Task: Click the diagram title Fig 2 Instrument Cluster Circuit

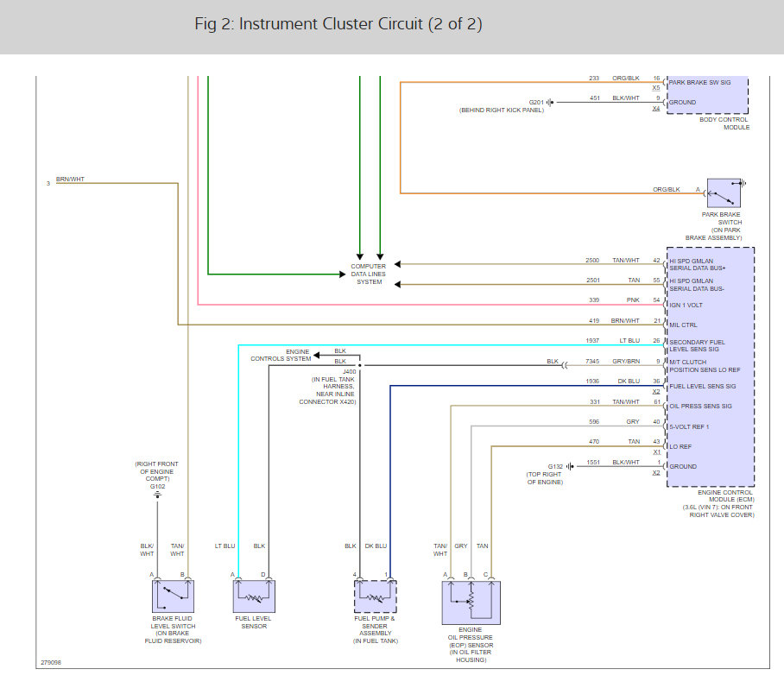Action: (338, 24)
